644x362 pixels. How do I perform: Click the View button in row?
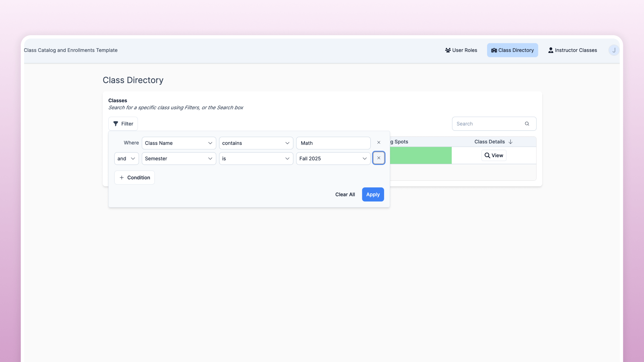tap(494, 156)
